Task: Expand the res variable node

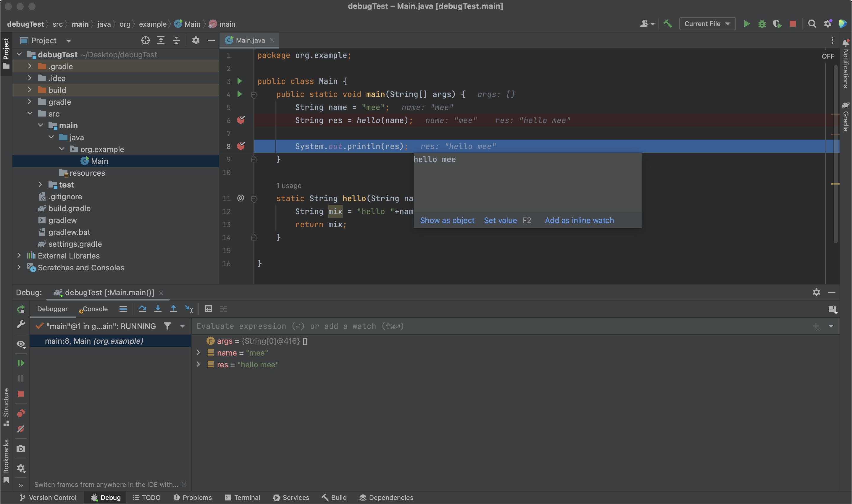Action: tap(199, 364)
